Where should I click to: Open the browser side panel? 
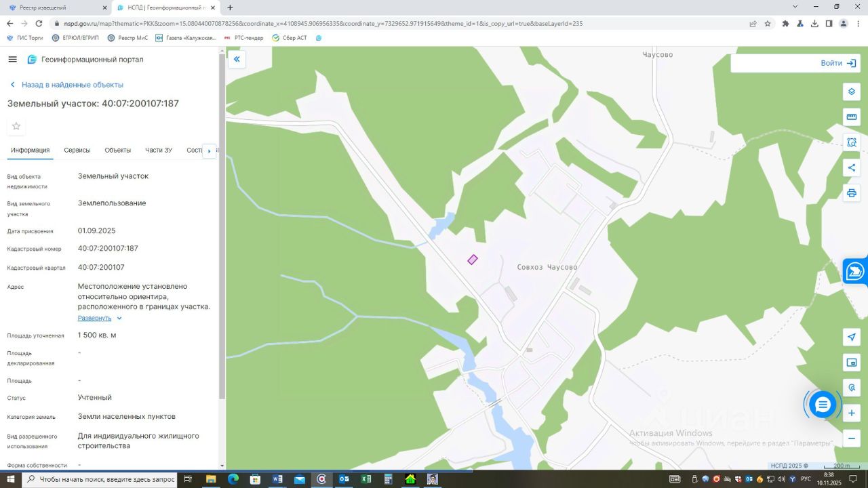pyautogui.click(x=829, y=23)
